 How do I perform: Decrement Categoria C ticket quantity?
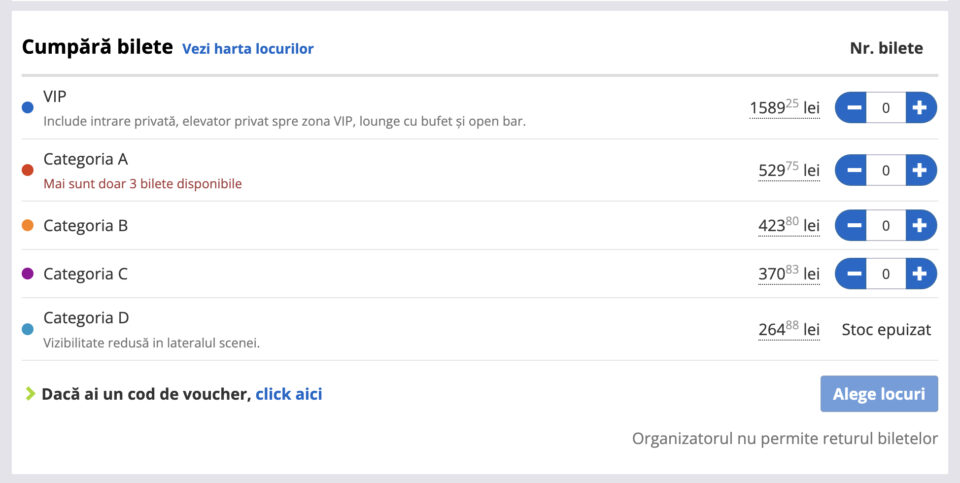(x=852, y=273)
